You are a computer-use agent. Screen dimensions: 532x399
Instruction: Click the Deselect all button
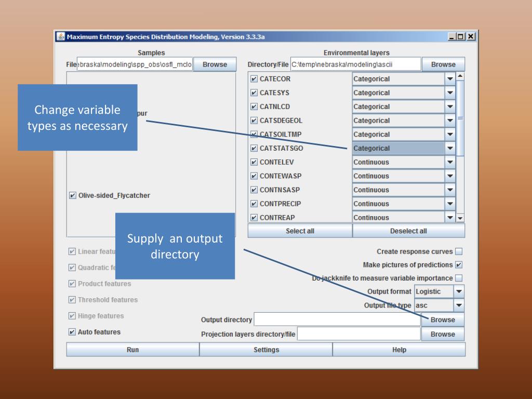click(408, 231)
